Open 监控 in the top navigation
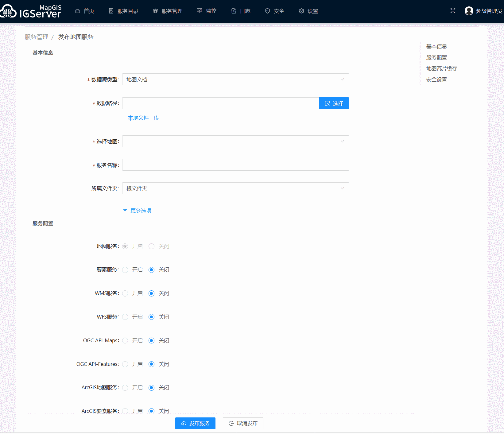Screen dimensions: 504x434 [211, 11]
